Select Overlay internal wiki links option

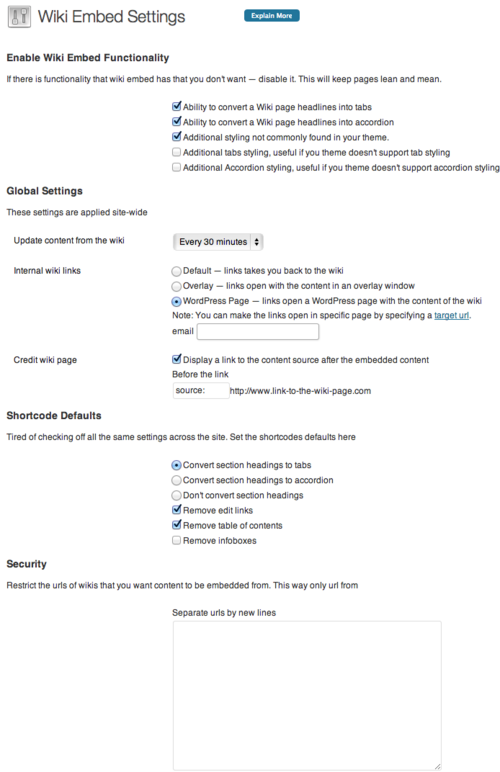176,286
